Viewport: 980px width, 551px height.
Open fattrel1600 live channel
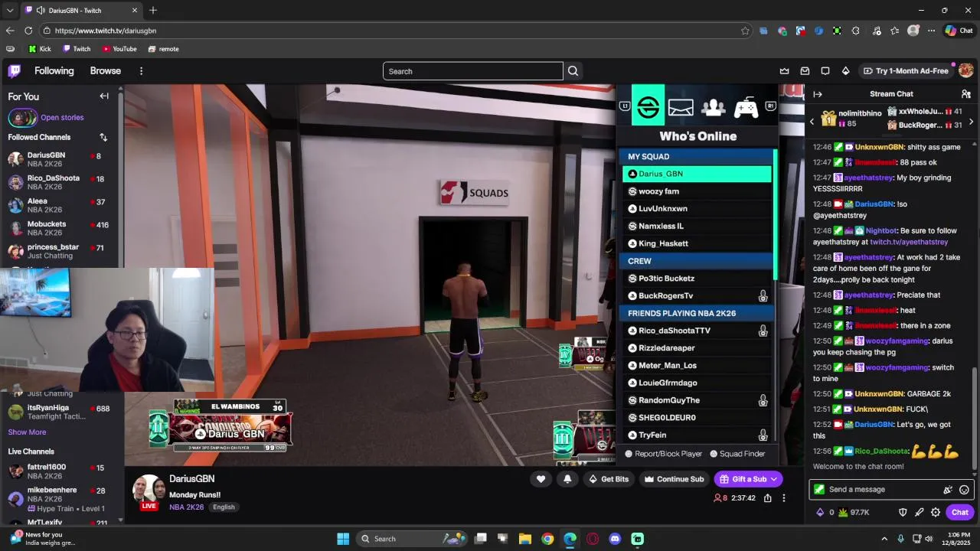pos(61,471)
